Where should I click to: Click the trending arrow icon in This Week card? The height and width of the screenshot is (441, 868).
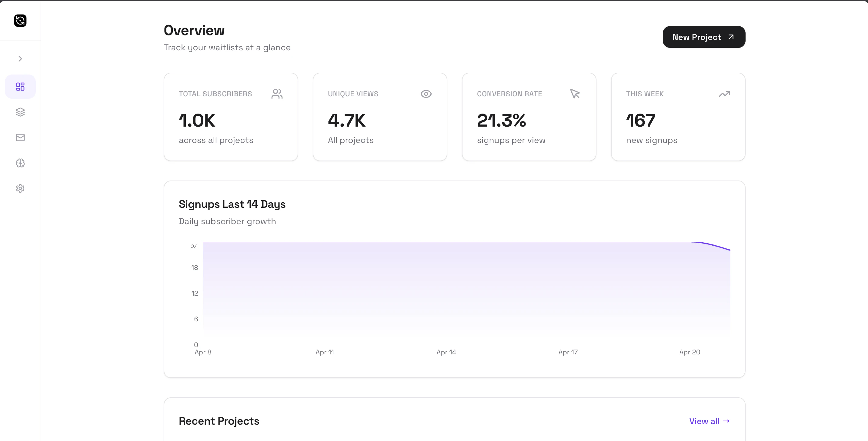[x=724, y=94]
